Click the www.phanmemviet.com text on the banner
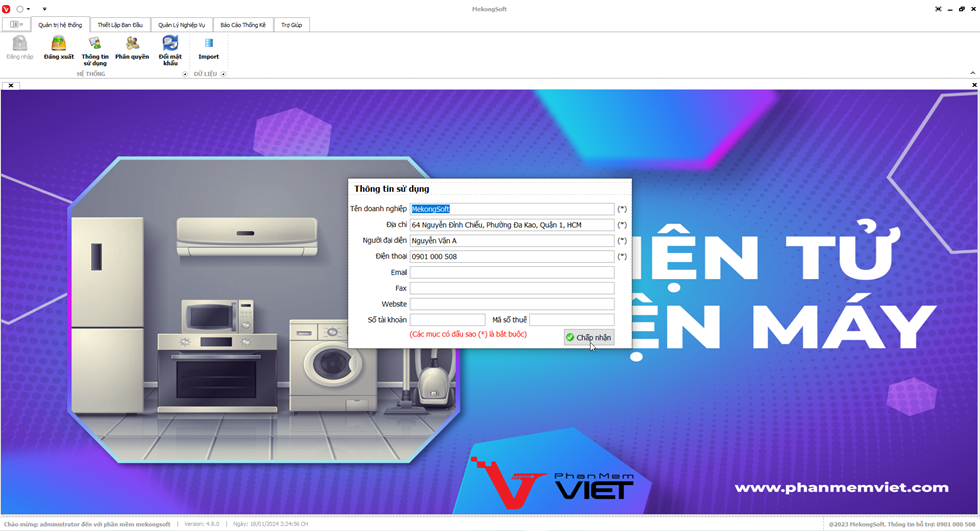The width and height of the screenshot is (980, 531). tap(841, 487)
